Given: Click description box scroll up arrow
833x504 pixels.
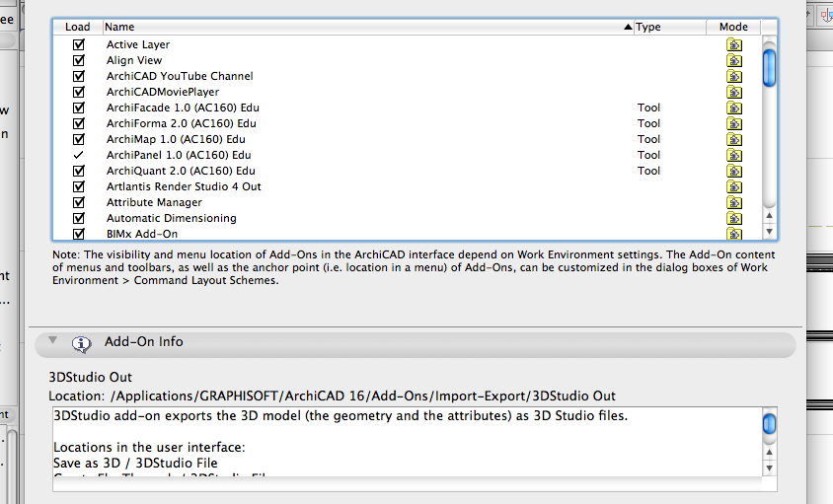Looking at the screenshot, I should click(769, 453).
